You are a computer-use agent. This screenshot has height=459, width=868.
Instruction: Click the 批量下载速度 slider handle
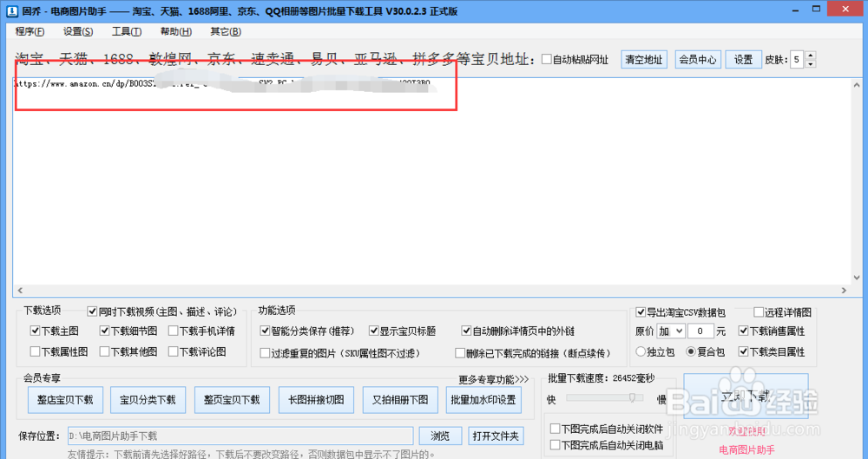(632, 397)
